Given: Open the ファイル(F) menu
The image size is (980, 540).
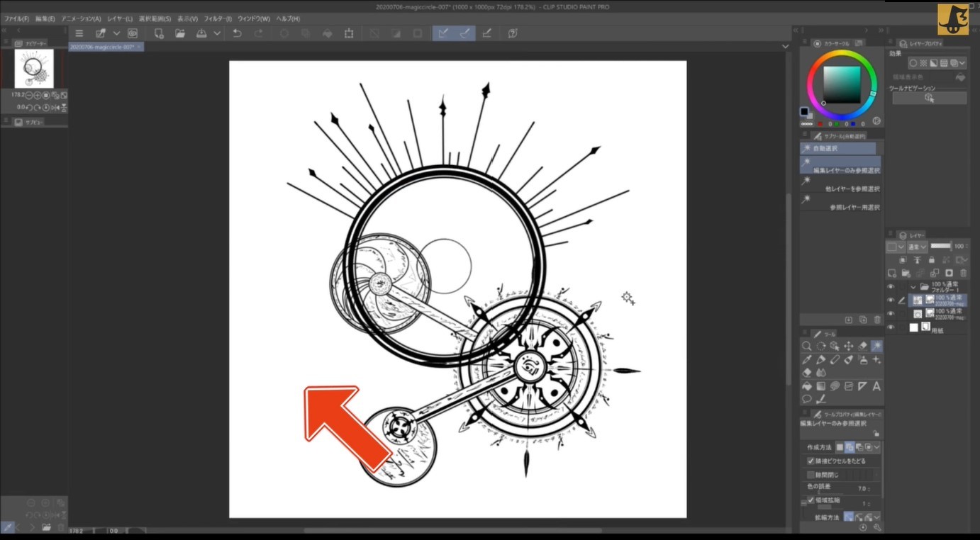Looking at the screenshot, I should pyautogui.click(x=16, y=18).
